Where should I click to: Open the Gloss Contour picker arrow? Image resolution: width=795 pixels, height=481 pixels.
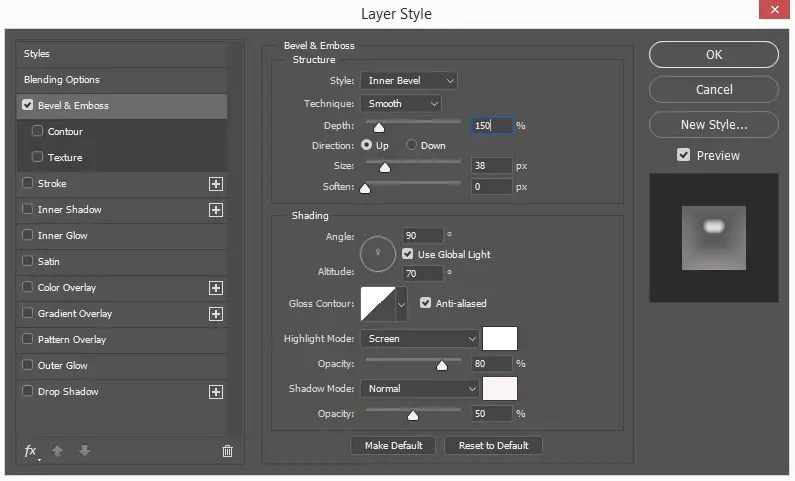pyautogui.click(x=401, y=304)
